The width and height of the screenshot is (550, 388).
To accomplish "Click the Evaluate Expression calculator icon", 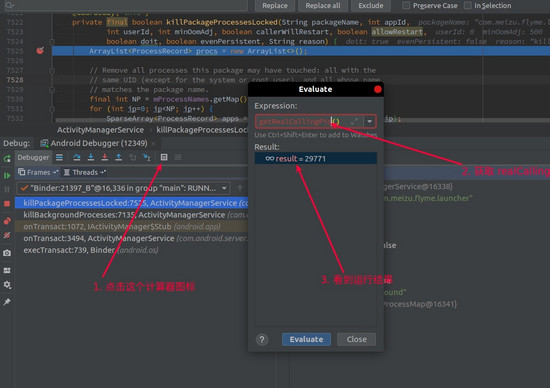I will [x=164, y=157].
